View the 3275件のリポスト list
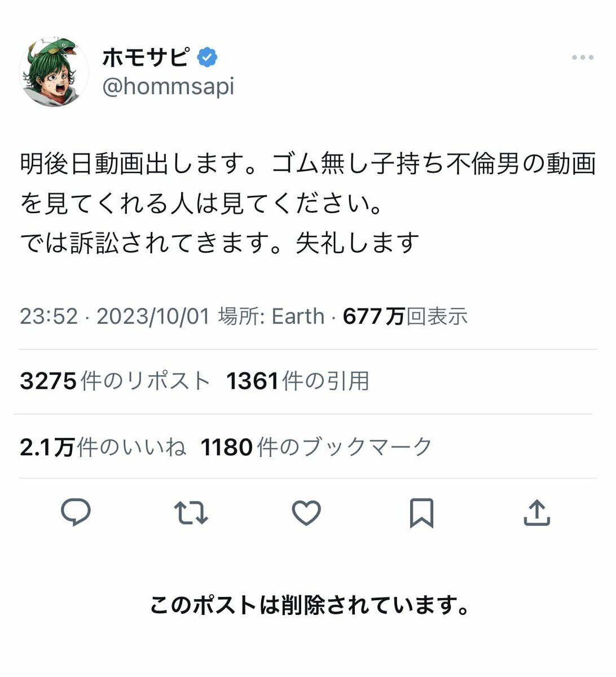 pos(115,381)
